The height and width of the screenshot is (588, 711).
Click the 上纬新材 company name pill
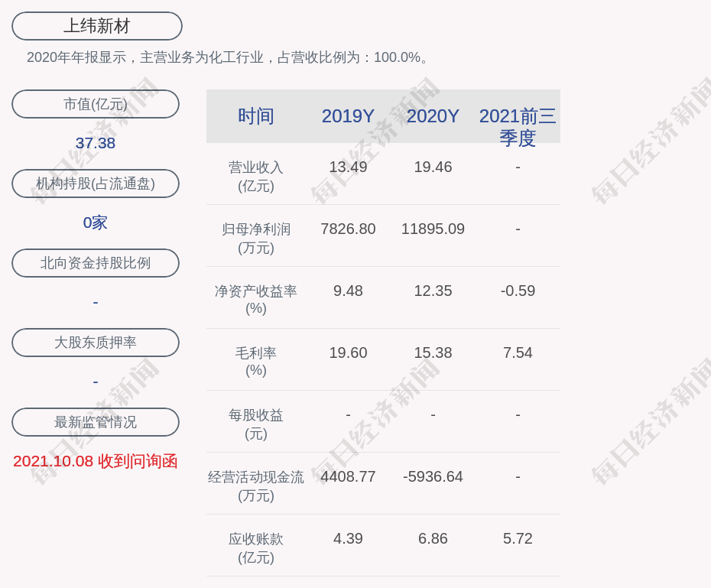pyautogui.click(x=96, y=26)
